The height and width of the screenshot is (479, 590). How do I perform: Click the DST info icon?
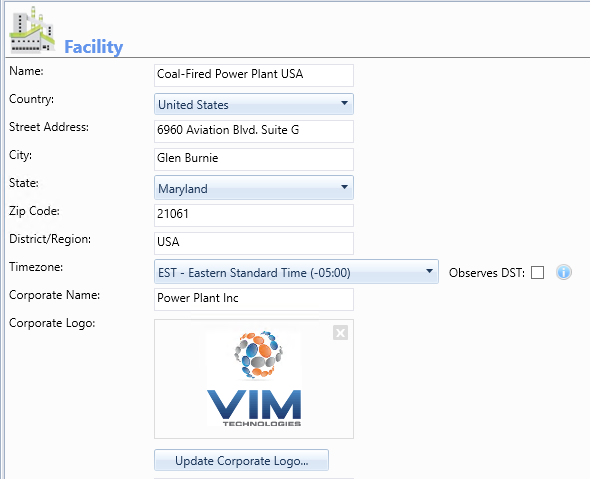(x=563, y=272)
